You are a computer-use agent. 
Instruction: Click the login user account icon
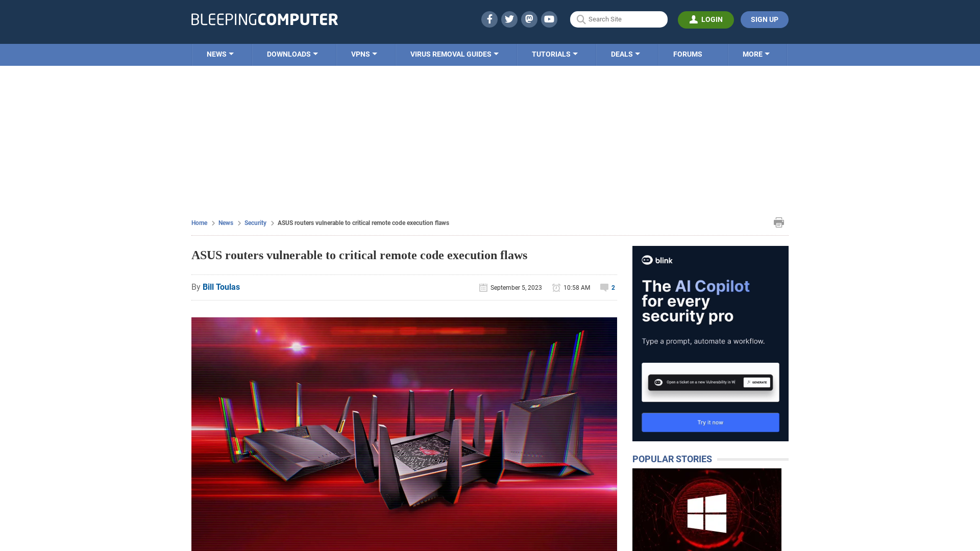pos(693,19)
